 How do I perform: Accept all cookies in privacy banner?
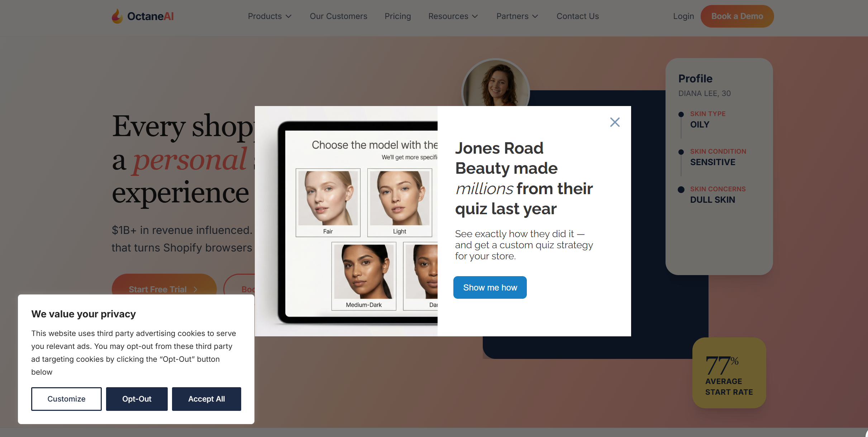tap(206, 399)
